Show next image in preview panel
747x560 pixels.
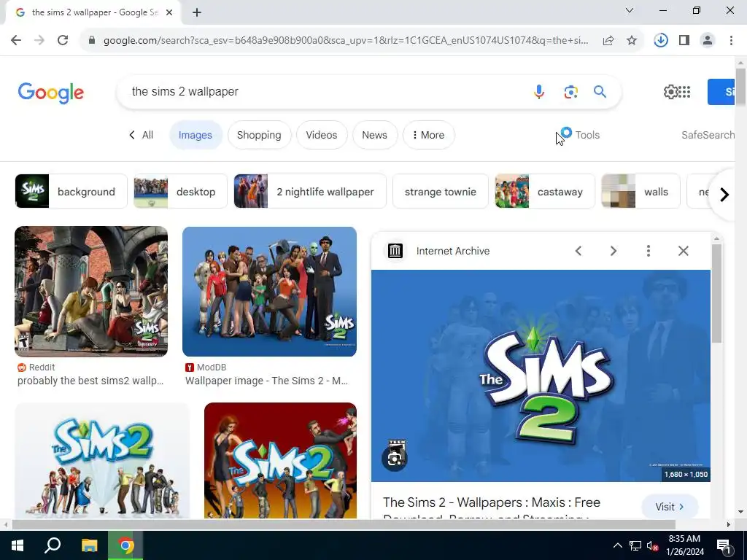613,251
